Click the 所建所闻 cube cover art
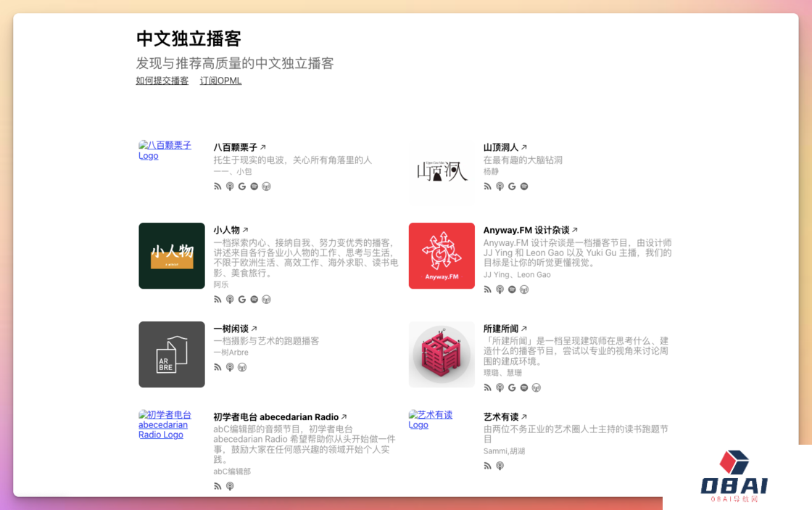 (x=442, y=355)
